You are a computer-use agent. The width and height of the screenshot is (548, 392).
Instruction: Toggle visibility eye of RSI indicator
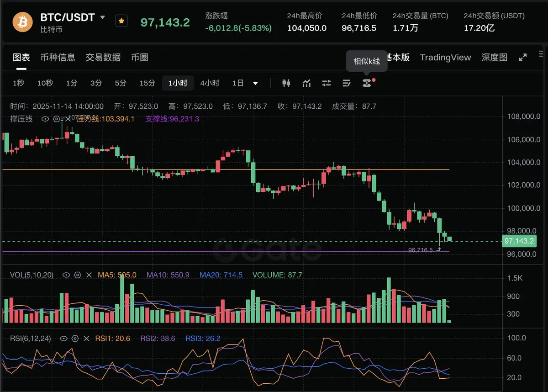64,339
